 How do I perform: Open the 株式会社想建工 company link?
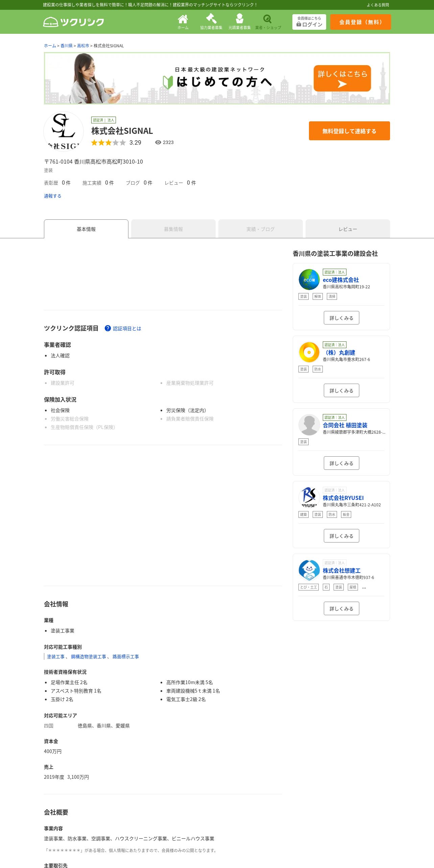coord(342,571)
